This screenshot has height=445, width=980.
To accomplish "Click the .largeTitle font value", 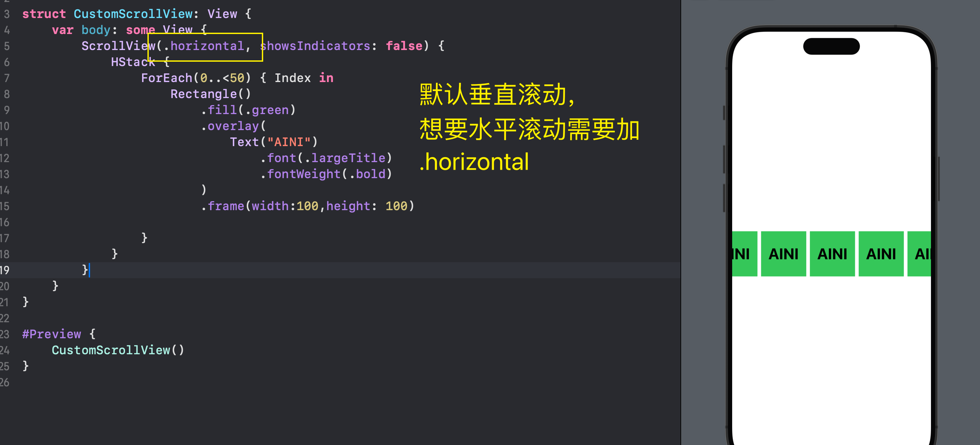I will click(x=345, y=158).
